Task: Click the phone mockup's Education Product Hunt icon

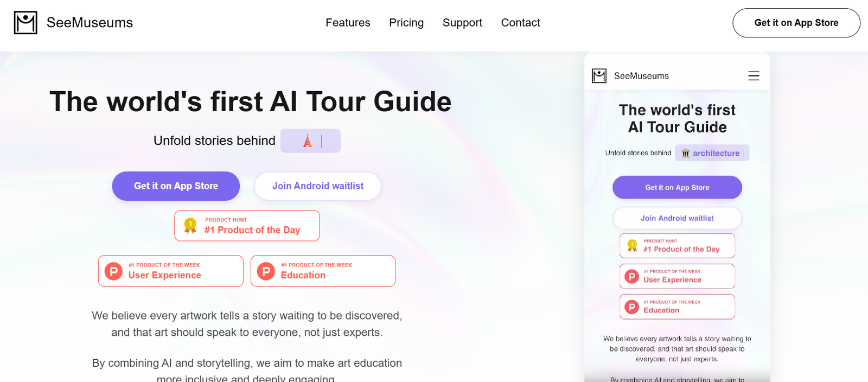Action: [631, 307]
